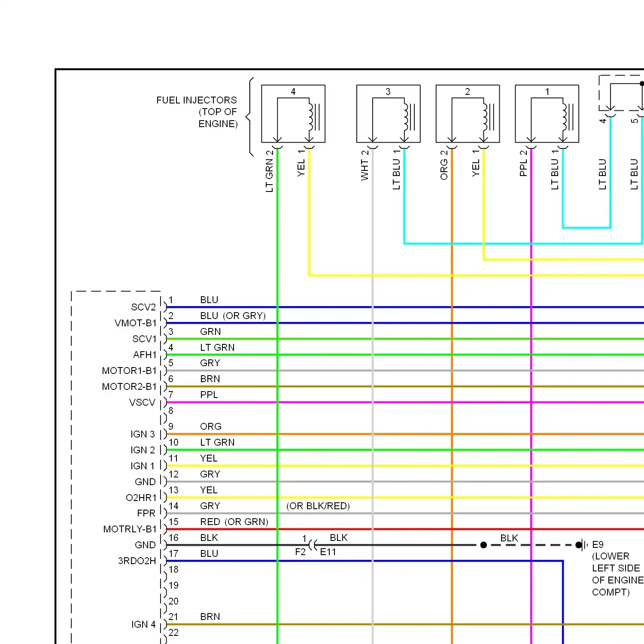Click the splice dot under the BLK label

[x=483, y=545]
